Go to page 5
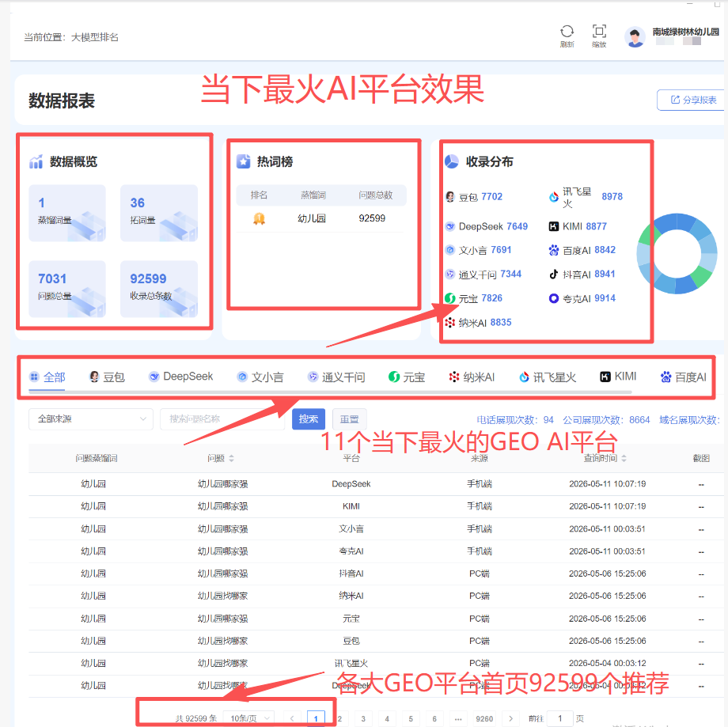This screenshot has height=727, width=728. (x=411, y=718)
